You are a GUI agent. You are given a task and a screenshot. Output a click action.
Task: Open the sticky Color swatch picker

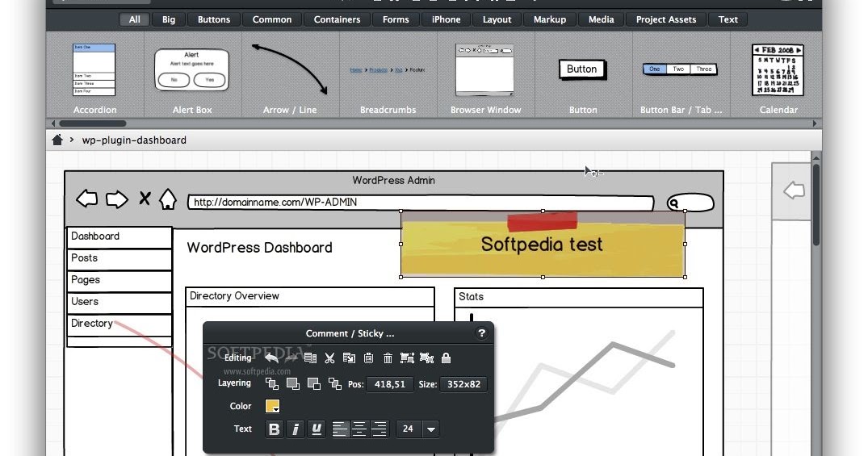point(272,406)
